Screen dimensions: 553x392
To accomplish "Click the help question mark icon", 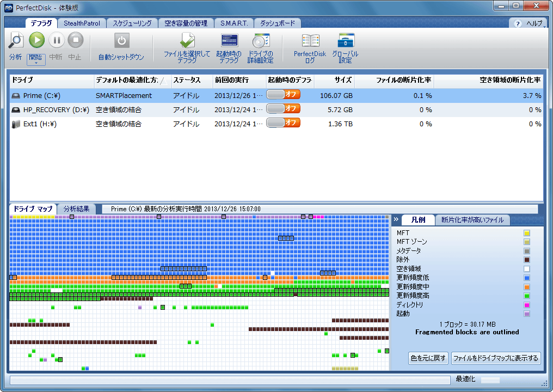I will coord(518,23).
